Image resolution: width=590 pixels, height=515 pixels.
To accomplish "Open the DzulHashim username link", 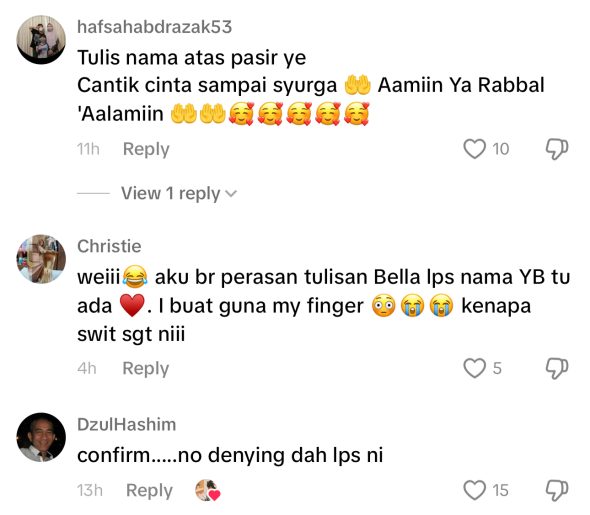I will click(x=126, y=424).
